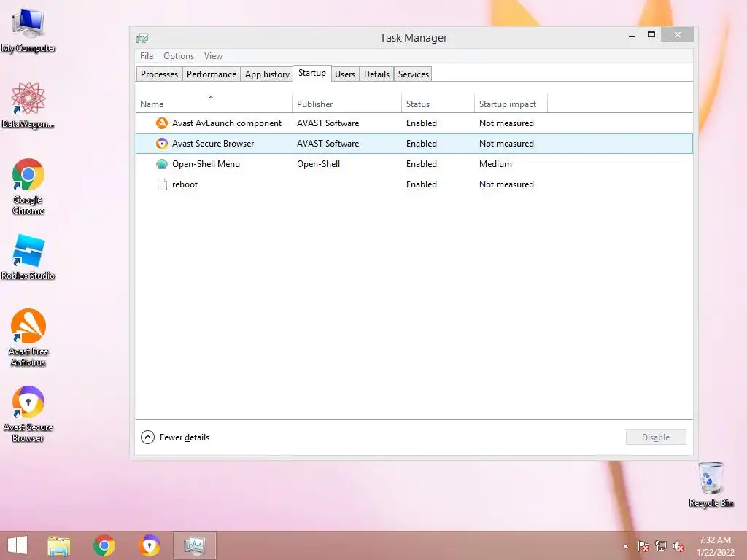Select Google Chrome desktop shortcut
This screenshot has height=560, width=747.
[28, 187]
